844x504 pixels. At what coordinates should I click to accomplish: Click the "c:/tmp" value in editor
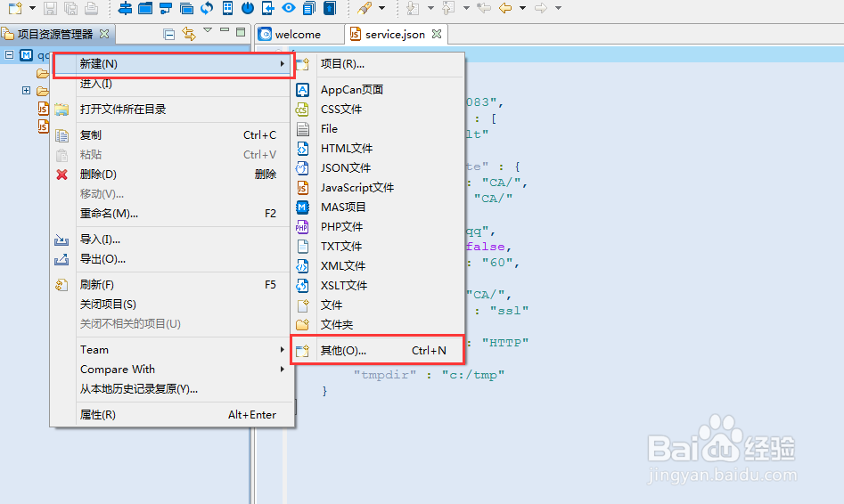[x=473, y=374]
